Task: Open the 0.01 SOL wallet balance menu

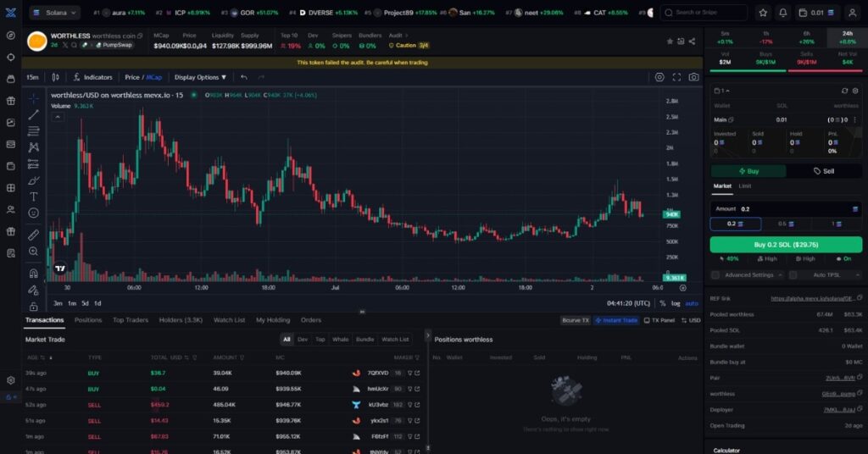Action: pos(817,13)
